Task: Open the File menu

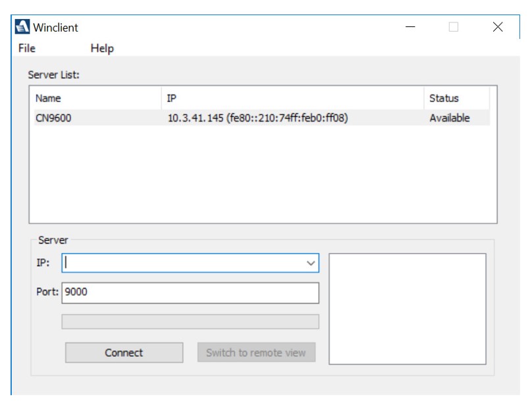Action: 27,48
